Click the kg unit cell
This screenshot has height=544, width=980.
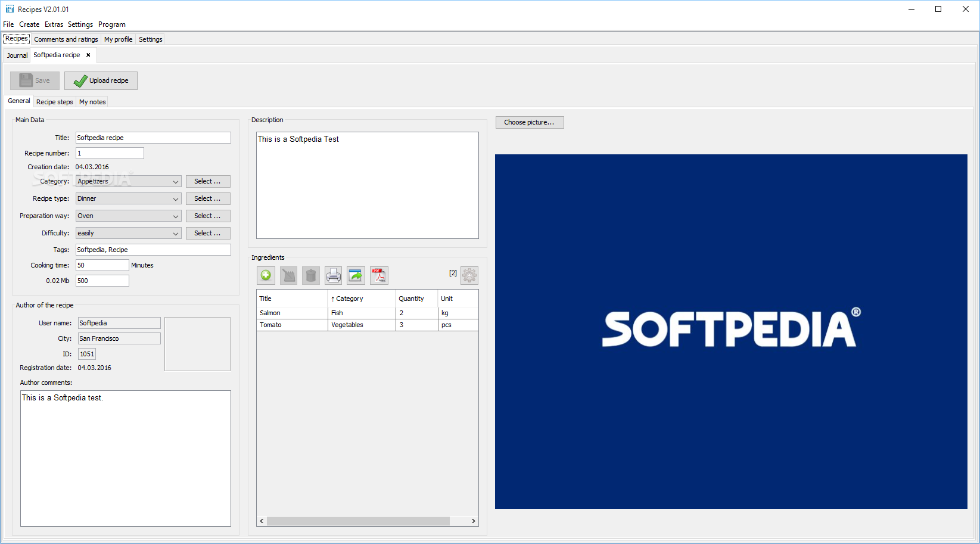(458, 313)
